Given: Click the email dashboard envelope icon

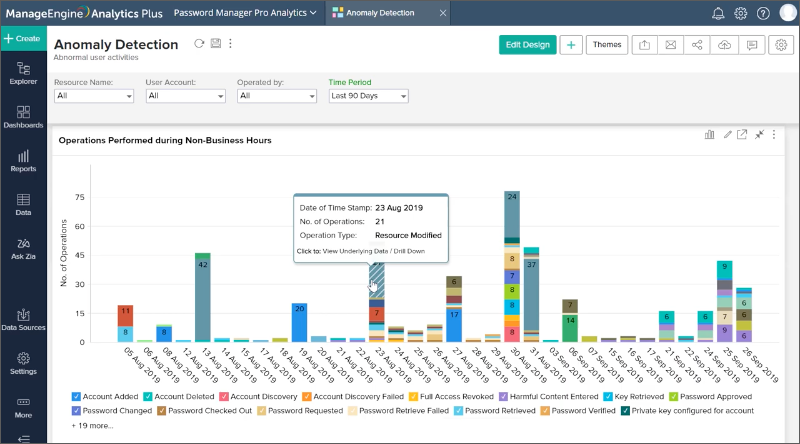Looking at the screenshot, I should pyautogui.click(x=671, y=45).
